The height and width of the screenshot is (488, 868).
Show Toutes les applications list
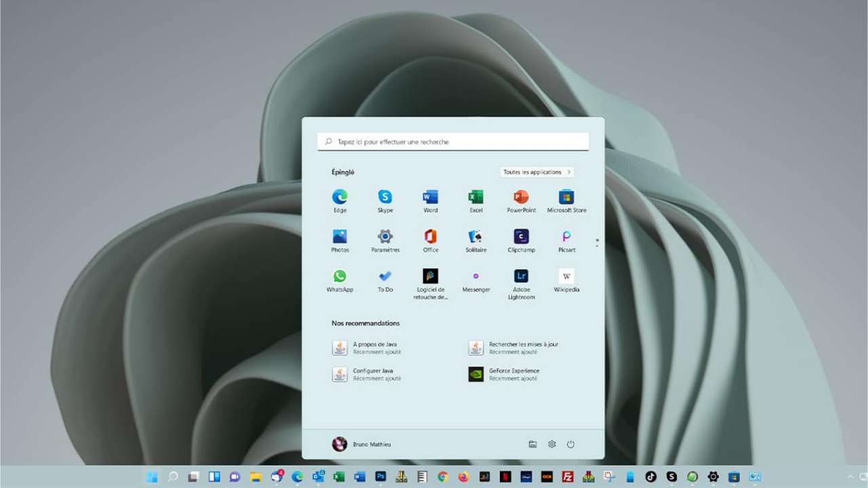[x=537, y=172]
